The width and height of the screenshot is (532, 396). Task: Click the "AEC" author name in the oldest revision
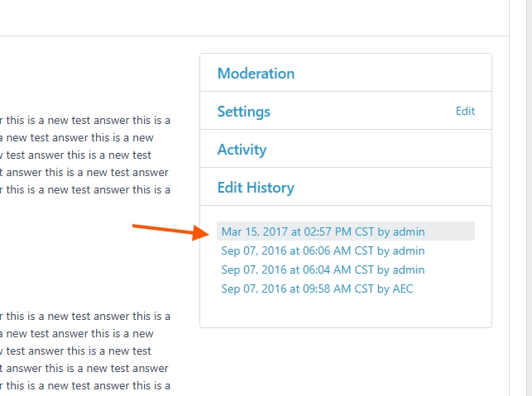pos(403,289)
